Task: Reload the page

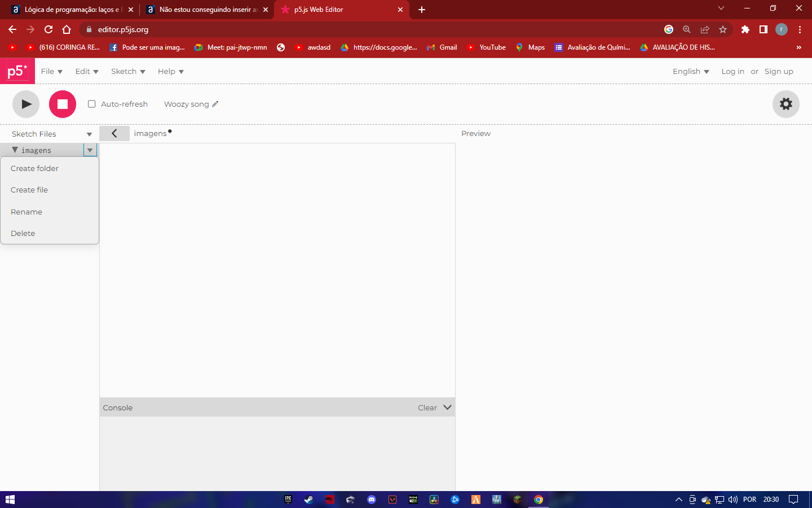Action: (48, 29)
